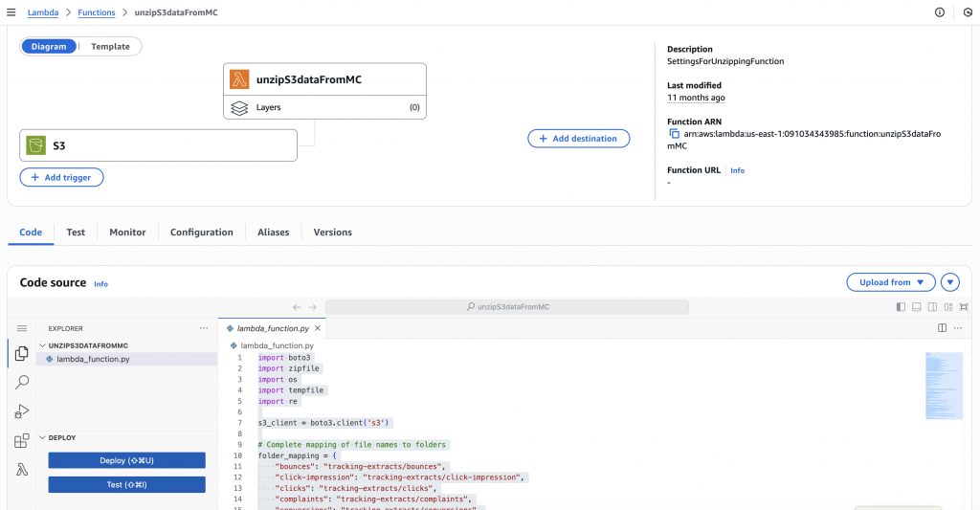The width and height of the screenshot is (980, 510).
Task: Click the Layers stack icon
Action: pos(239,107)
